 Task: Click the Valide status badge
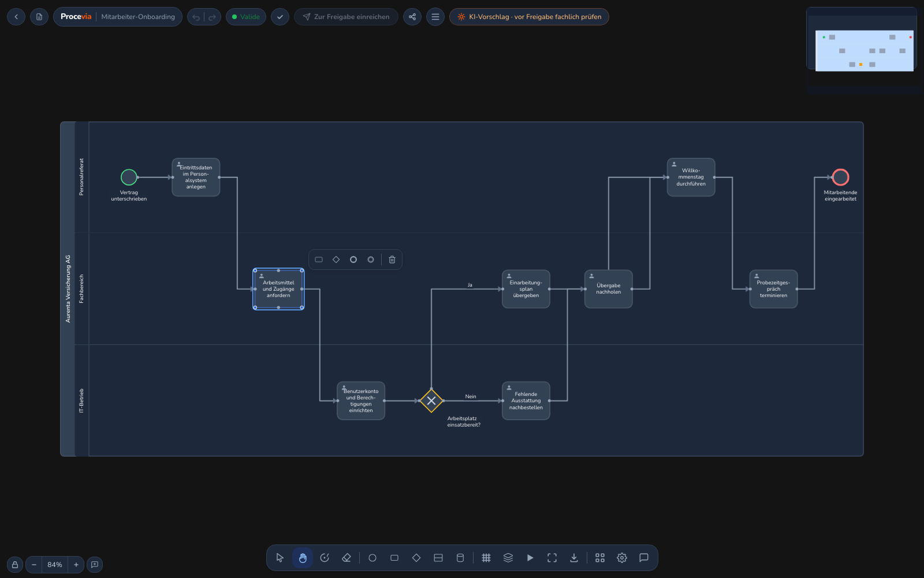[246, 17]
